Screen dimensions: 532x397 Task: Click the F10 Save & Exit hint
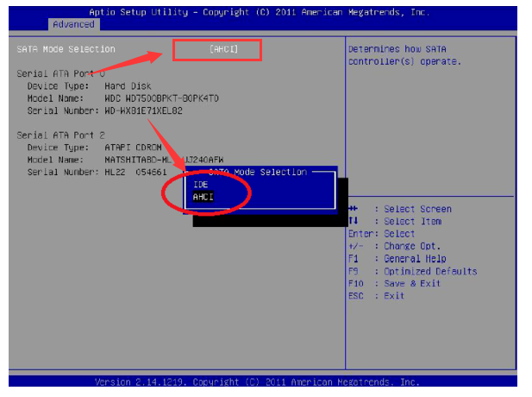pos(394,283)
